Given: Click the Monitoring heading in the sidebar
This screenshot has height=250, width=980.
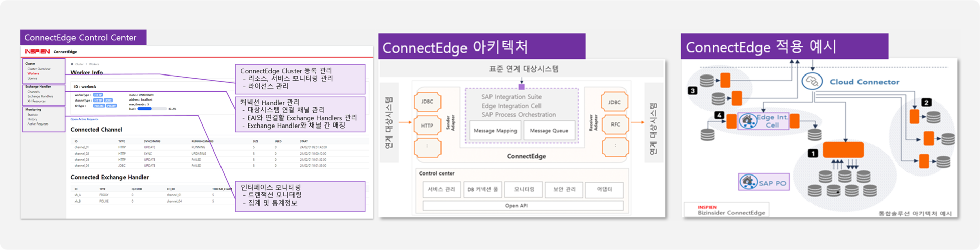Looking at the screenshot, I should [33, 109].
